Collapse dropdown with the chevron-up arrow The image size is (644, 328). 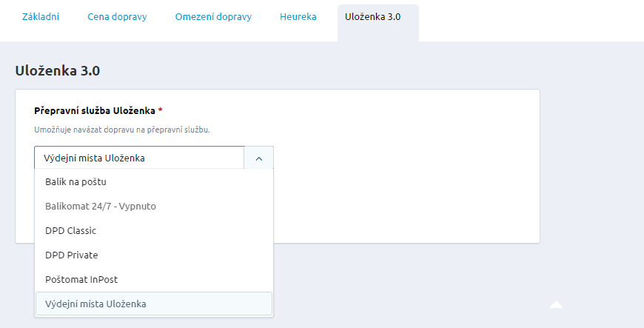[x=259, y=158]
